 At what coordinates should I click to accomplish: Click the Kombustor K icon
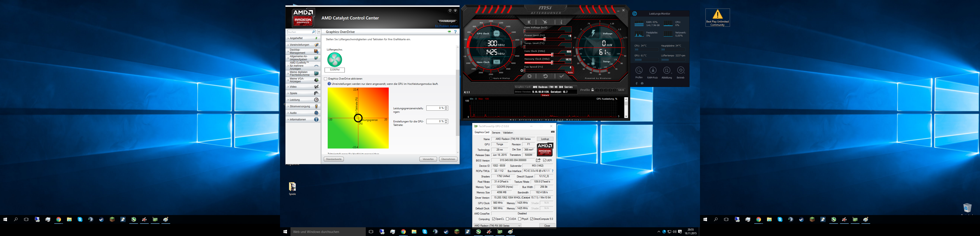pos(529,22)
